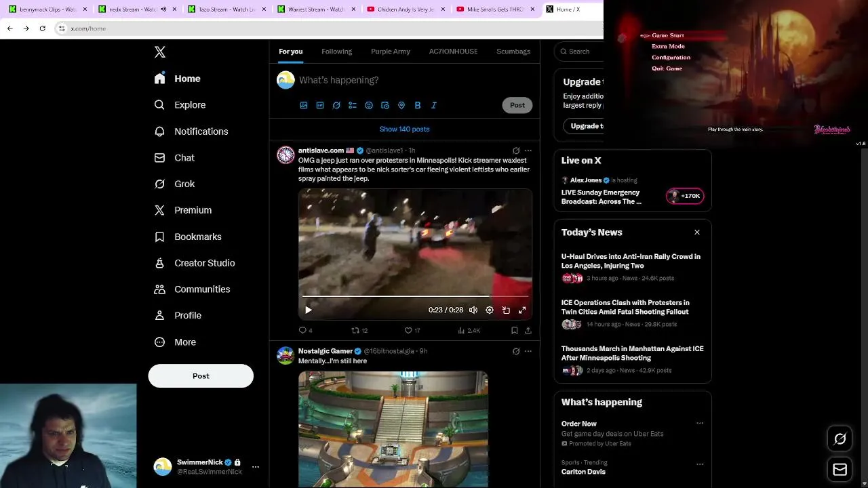Repost the antislave.com post
The image size is (868, 488).
tap(359, 330)
